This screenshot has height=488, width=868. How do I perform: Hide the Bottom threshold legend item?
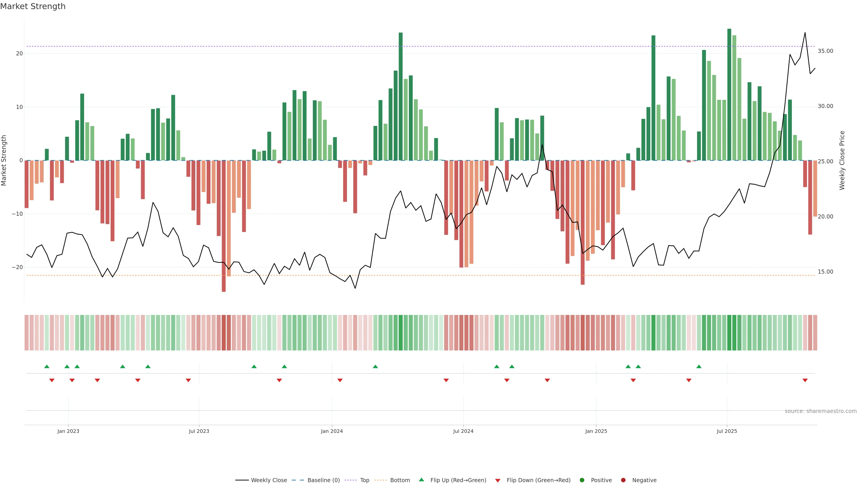(x=400, y=480)
